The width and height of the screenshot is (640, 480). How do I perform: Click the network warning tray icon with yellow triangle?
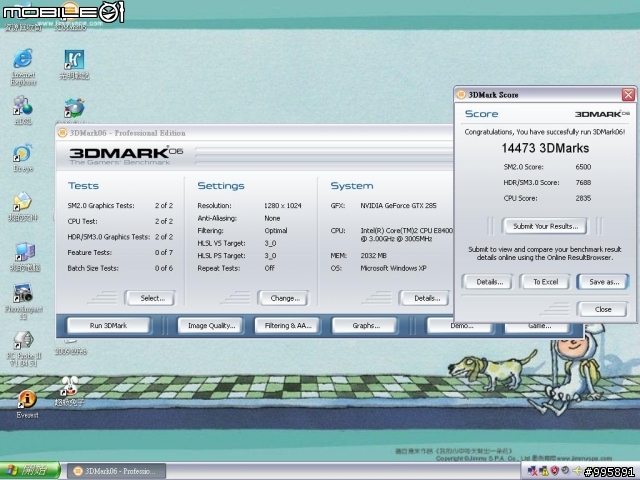tap(544, 471)
